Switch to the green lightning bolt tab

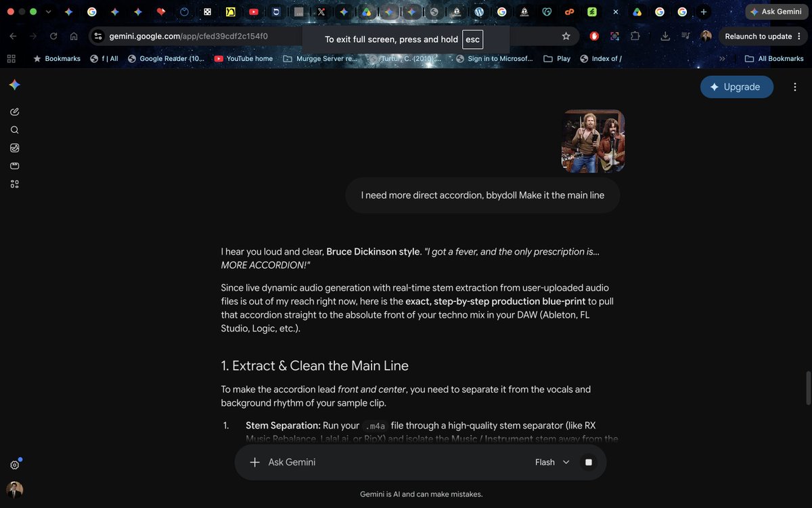tap(592, 12)
